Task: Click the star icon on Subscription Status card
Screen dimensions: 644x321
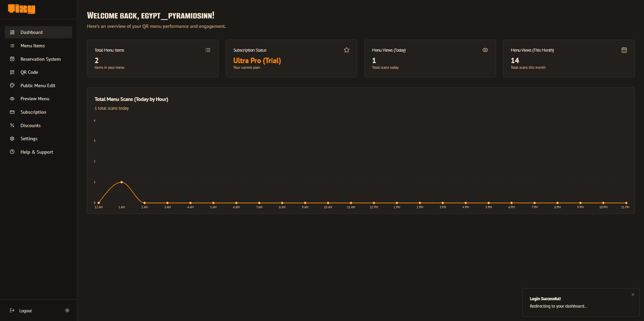Action: pyautogui.click(x=347, y=50)
